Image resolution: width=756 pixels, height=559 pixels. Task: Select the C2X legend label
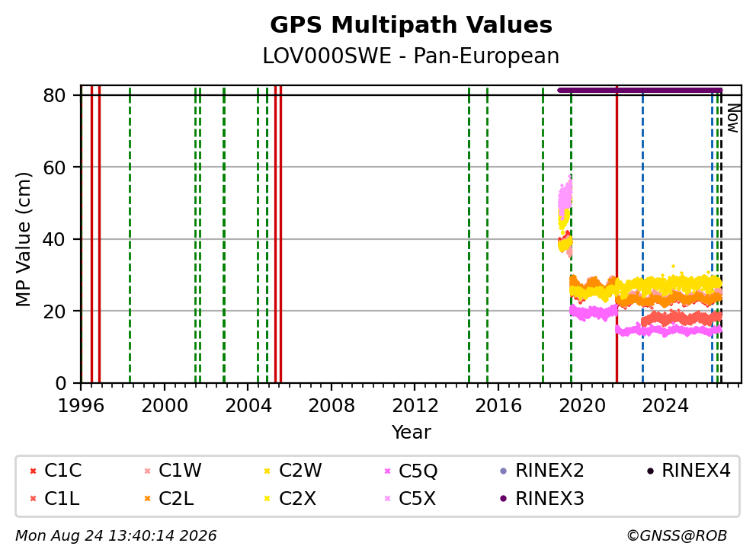coord(297,499)
